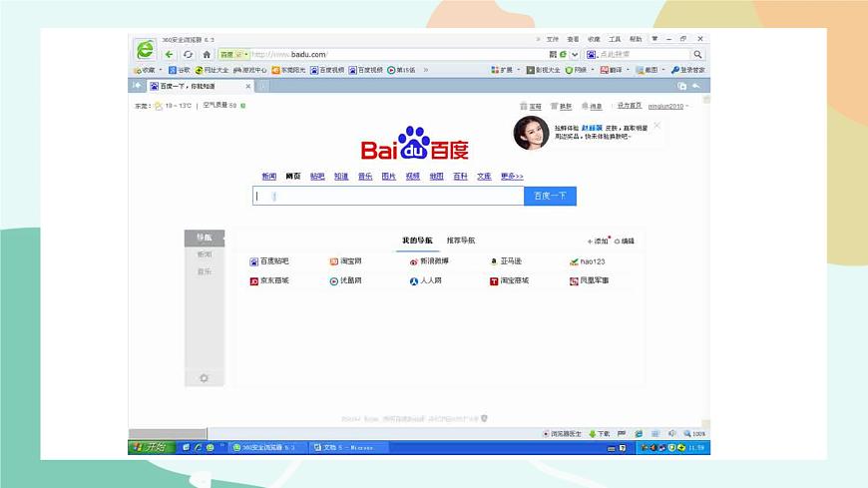Click the compatibility mode icon in address bar
The image size is (868, 488).
tap(563, 54)
